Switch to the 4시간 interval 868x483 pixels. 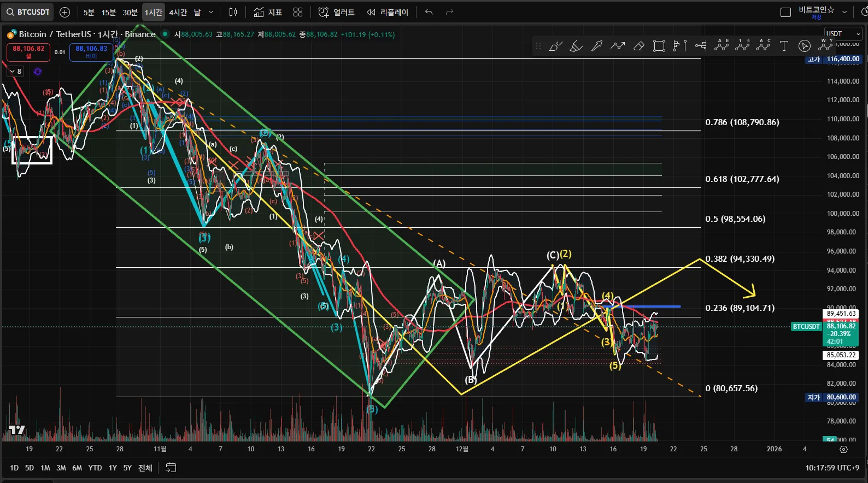click(x=178, y=12)
